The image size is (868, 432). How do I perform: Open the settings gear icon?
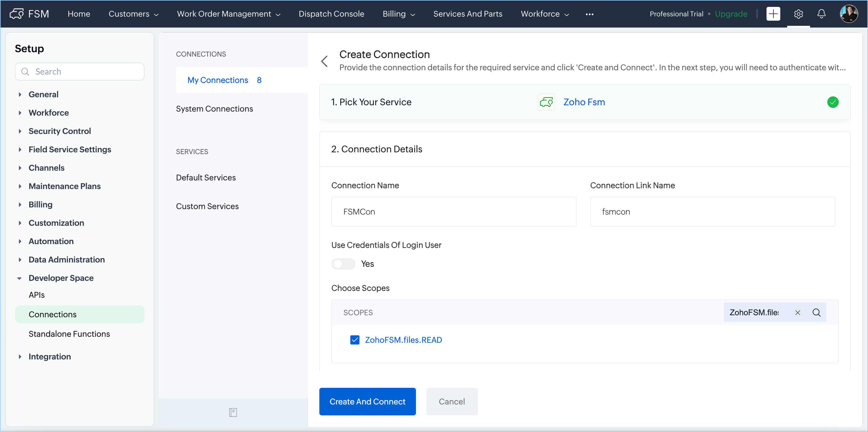798,14
